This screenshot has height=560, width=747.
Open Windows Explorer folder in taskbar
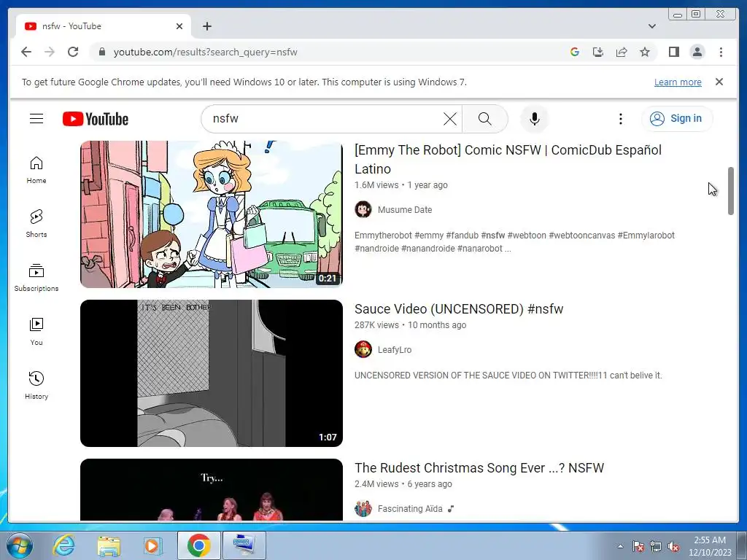[109, 545]
